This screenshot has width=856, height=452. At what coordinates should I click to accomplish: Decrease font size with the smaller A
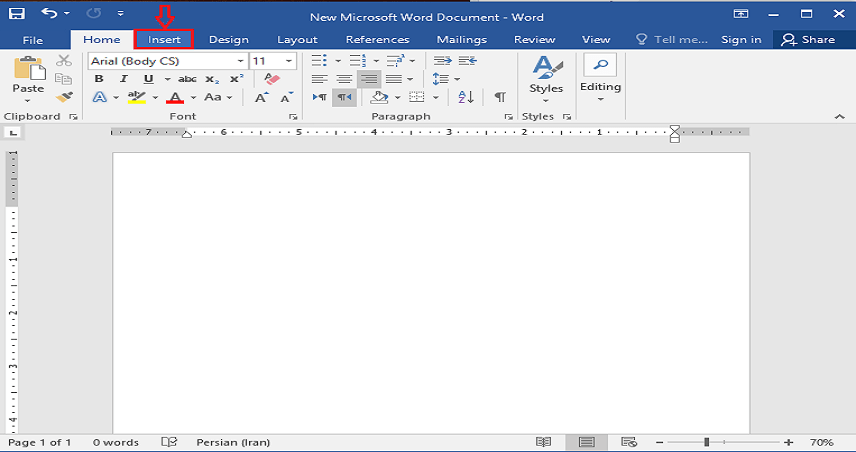(286, 97)
